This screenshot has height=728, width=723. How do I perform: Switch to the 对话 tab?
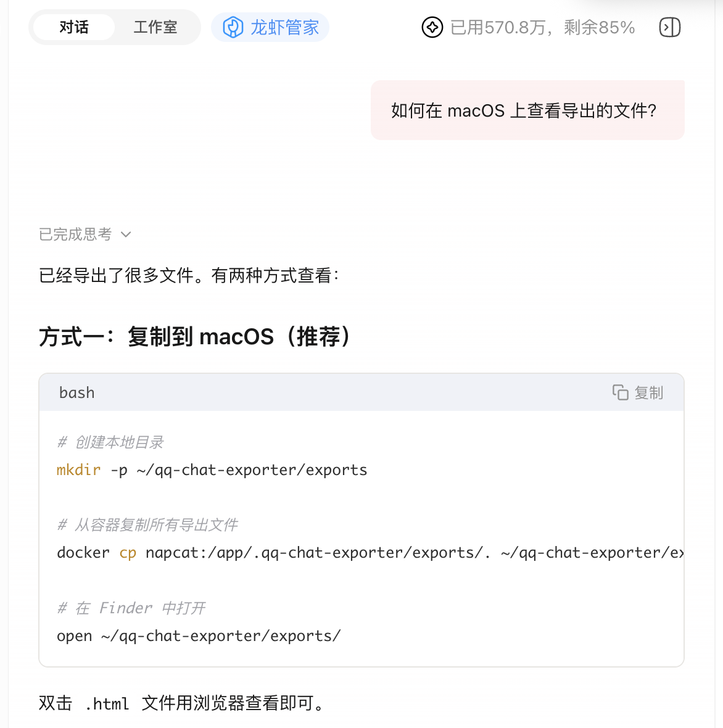tap(74, 28)
